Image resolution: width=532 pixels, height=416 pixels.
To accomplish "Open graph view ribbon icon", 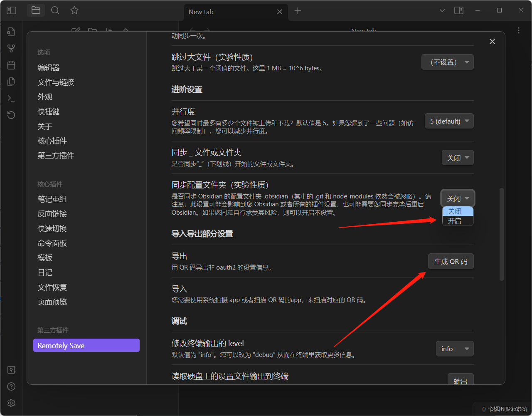I will [11, 49].
